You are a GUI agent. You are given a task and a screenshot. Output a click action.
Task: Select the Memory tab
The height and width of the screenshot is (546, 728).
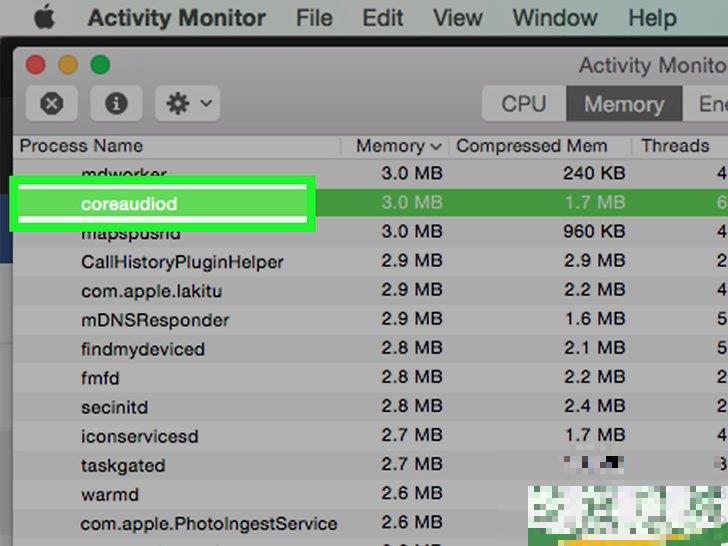(x=624, y=104)
